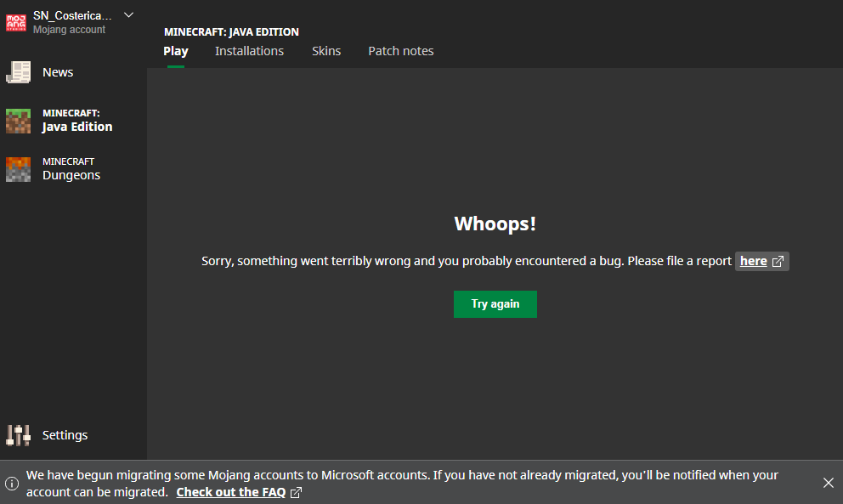This screenshot has width=843, height=504.
Task: Open the Skins tab
Action: click(326, 51)
